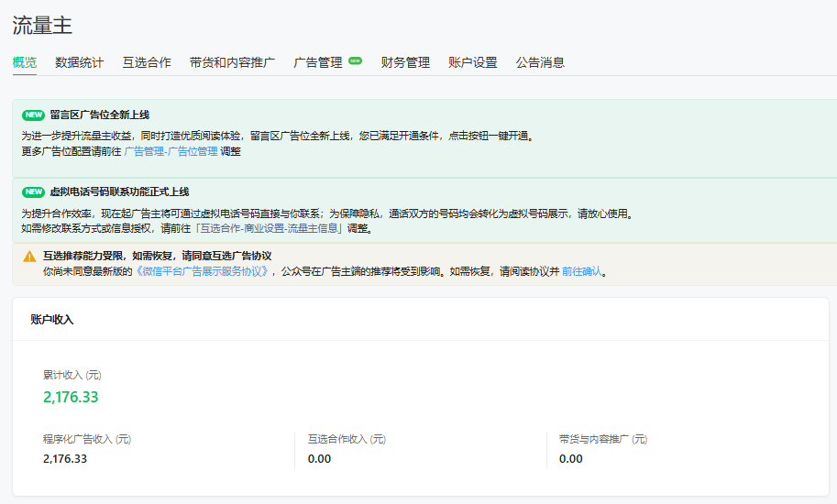Click the 带货与内容推广 (元) label
This screenshot has height=504, width=837.
(602, 439)
